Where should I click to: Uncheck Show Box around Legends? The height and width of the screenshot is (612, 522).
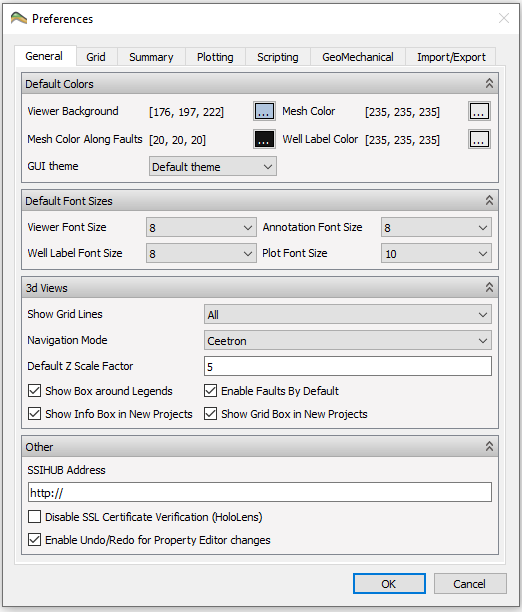point(34,390)
